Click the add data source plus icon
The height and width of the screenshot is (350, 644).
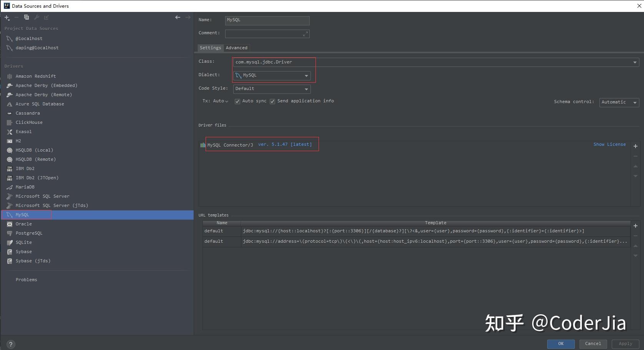[7, 17]
